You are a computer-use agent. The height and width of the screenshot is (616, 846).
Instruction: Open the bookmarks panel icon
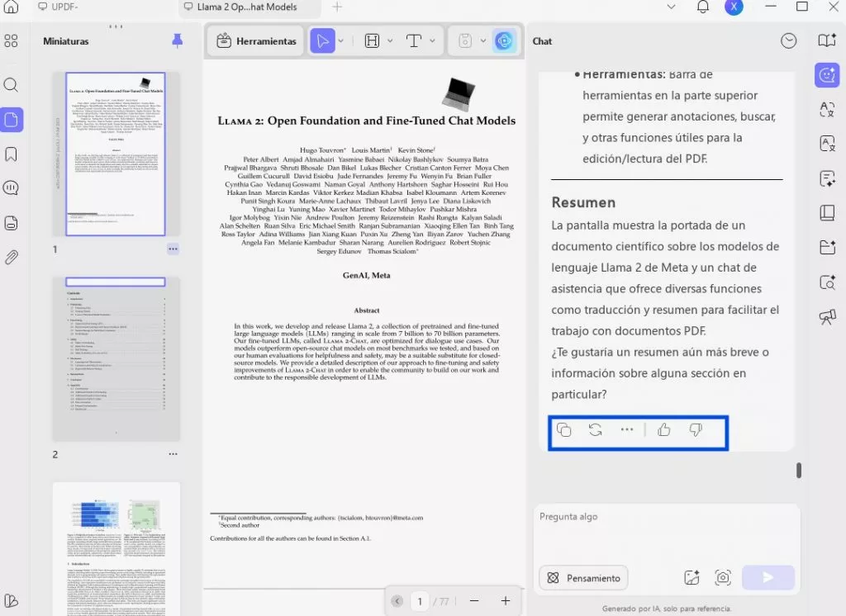click(11, 154)
